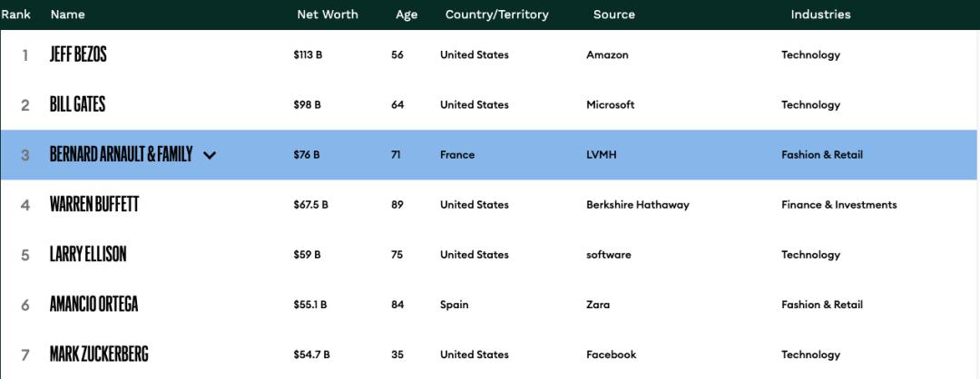
Task: Click the $113 B net worth cell
Action: (308, 55)
